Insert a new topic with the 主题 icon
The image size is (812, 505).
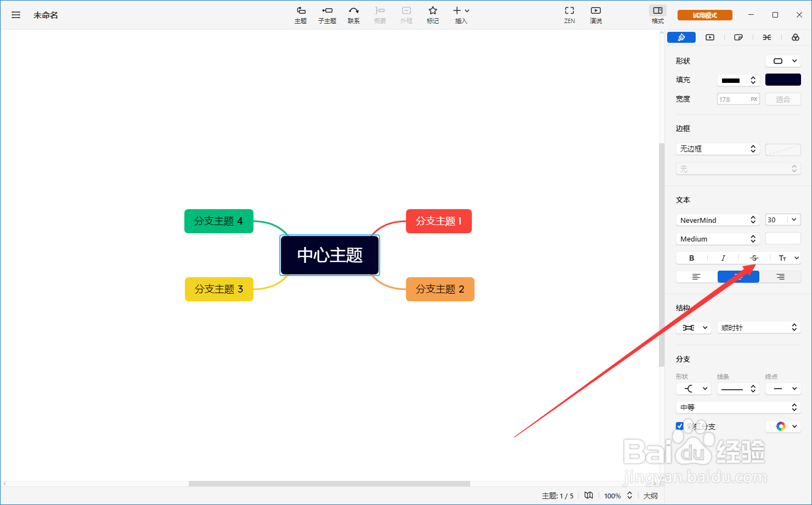click(x=301, y=15)
